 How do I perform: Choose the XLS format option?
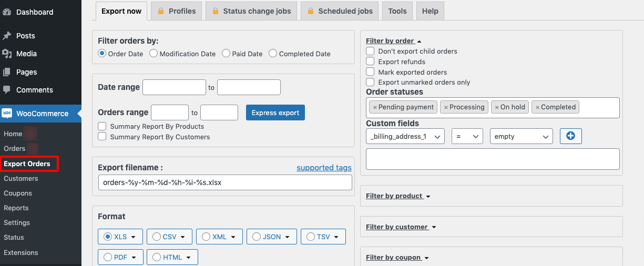coord(108,237)
